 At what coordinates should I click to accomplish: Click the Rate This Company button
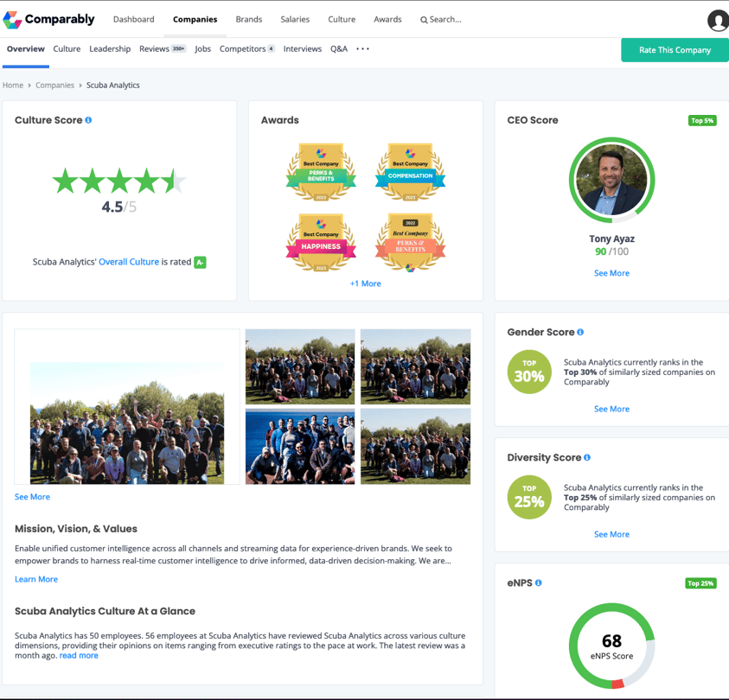(x=675, y=50)
